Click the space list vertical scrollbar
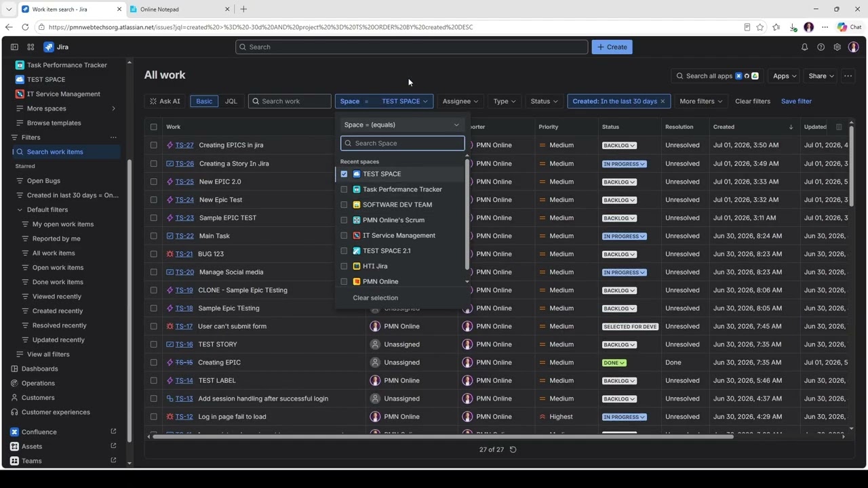868x488 pixels. pos(467,213)
